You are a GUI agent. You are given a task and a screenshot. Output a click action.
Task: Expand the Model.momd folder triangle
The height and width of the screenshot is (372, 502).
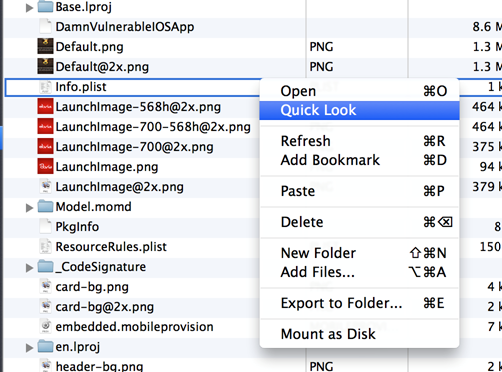30,207
